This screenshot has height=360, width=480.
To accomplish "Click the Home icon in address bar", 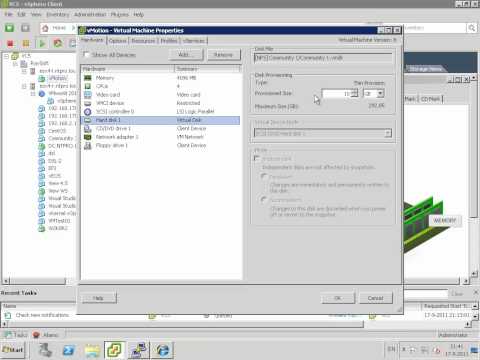I will click(46, 28).
